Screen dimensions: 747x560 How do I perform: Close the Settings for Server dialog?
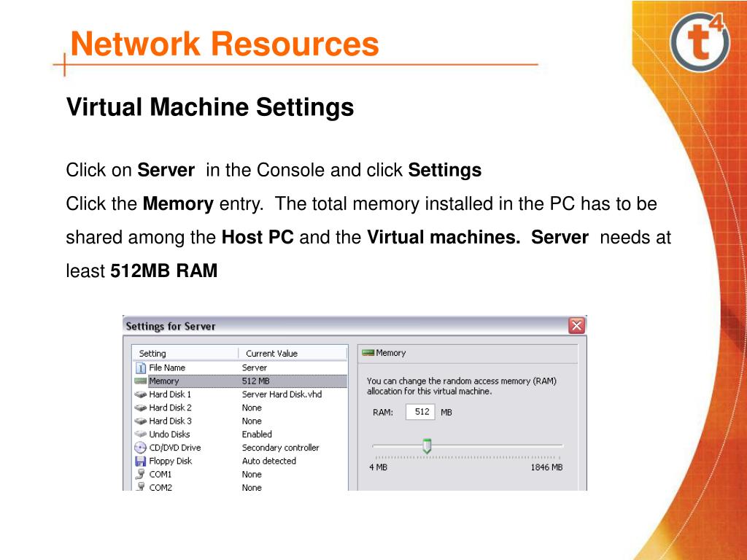576,326
